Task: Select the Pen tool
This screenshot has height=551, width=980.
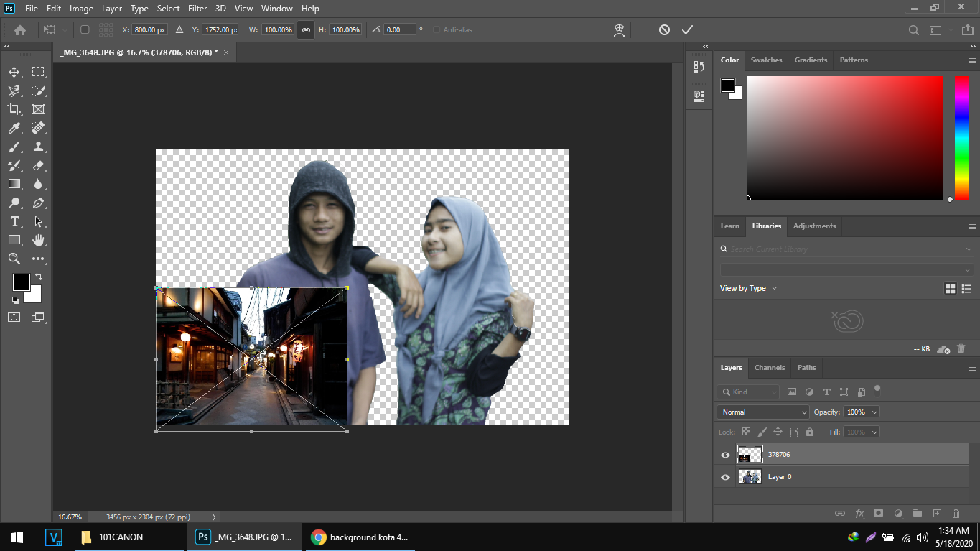Action: pos(38,203)
